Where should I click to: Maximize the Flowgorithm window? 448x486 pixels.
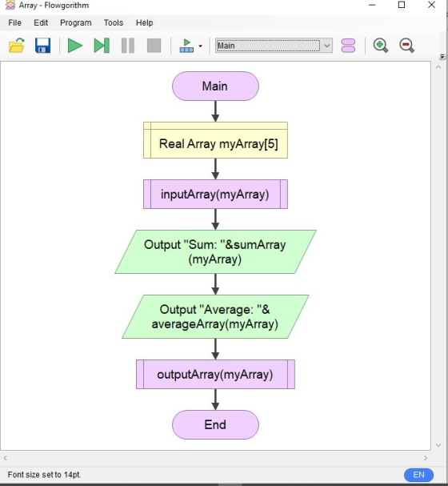tap(402, 5)
